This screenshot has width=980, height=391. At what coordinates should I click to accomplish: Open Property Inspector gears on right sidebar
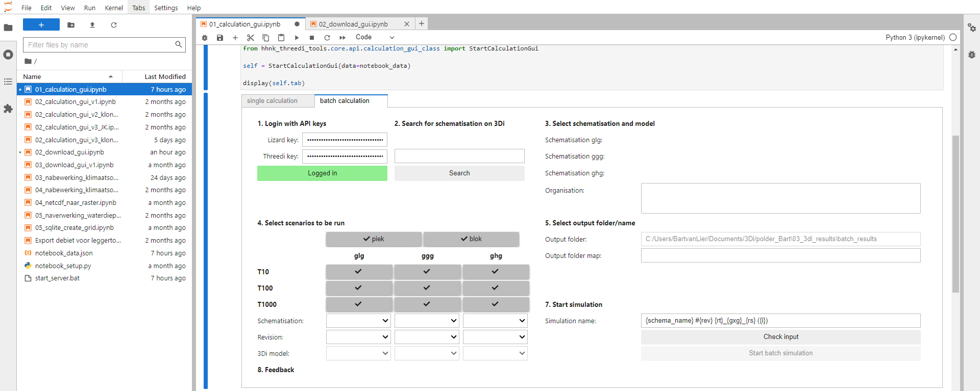[x=972, y=28]
